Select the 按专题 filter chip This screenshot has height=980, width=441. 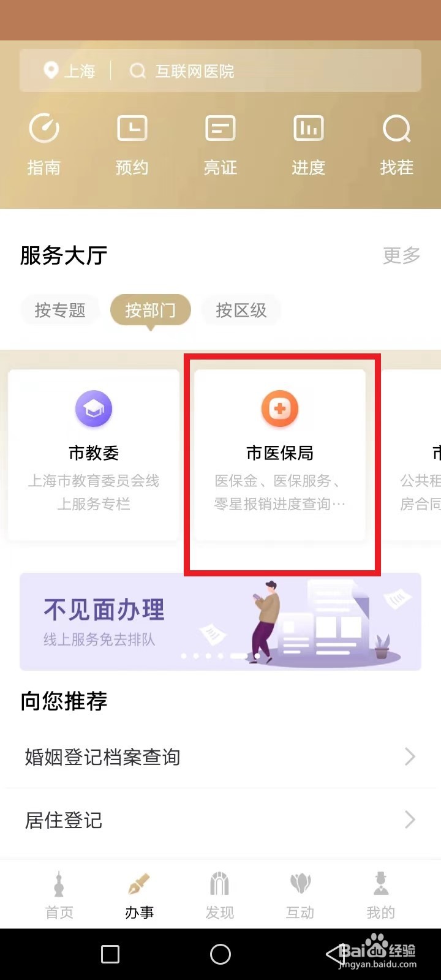click(x=60, y=310)
